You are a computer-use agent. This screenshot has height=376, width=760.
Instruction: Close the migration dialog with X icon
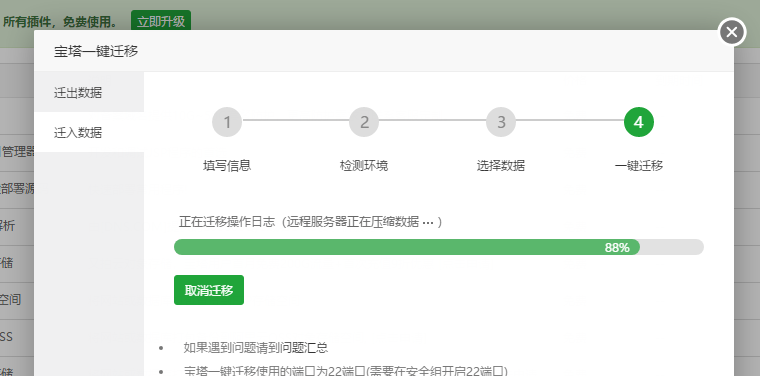click(731, 32)
